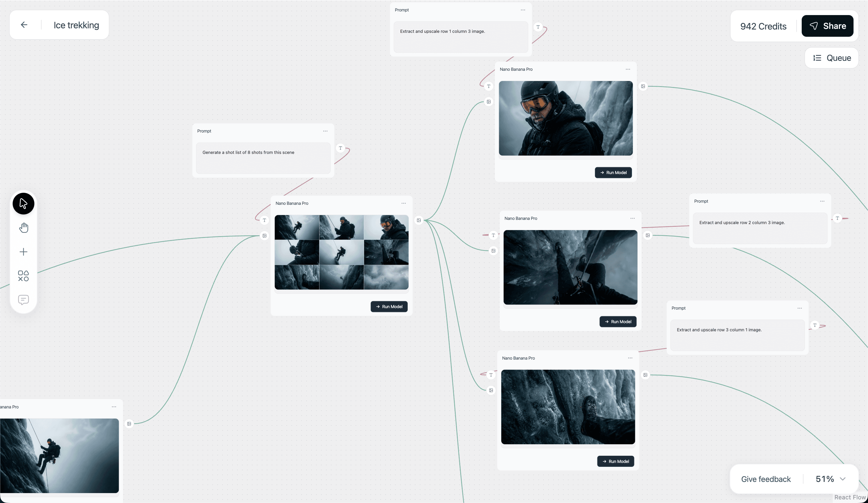Image resolution: width=868 pixels, height=503 pixels.
Task: Click Give feedback link
Action: point(766,479)
